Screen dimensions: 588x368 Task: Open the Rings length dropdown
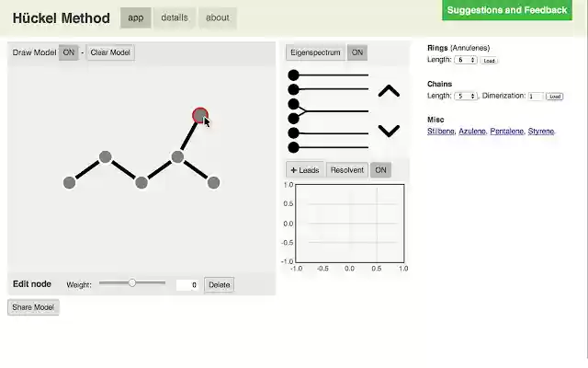coord(466,60)
